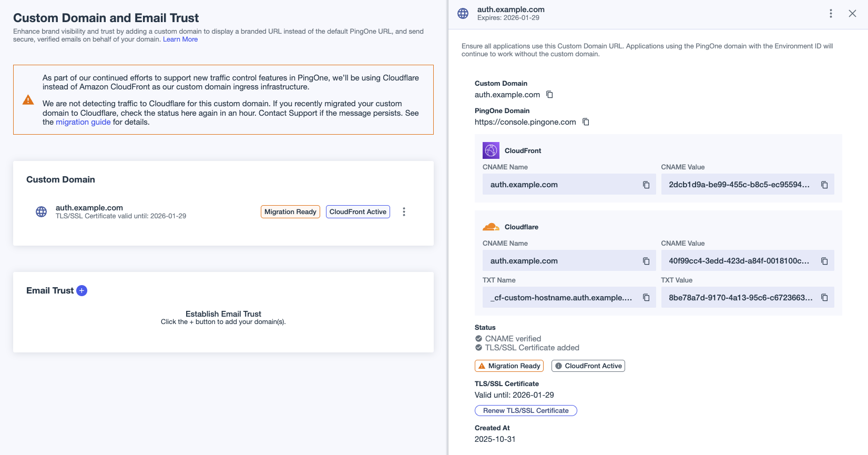Close the auth.example.com details panel
Image resolution: width=868 pixels, height=455 pixels.
point(852,14)
